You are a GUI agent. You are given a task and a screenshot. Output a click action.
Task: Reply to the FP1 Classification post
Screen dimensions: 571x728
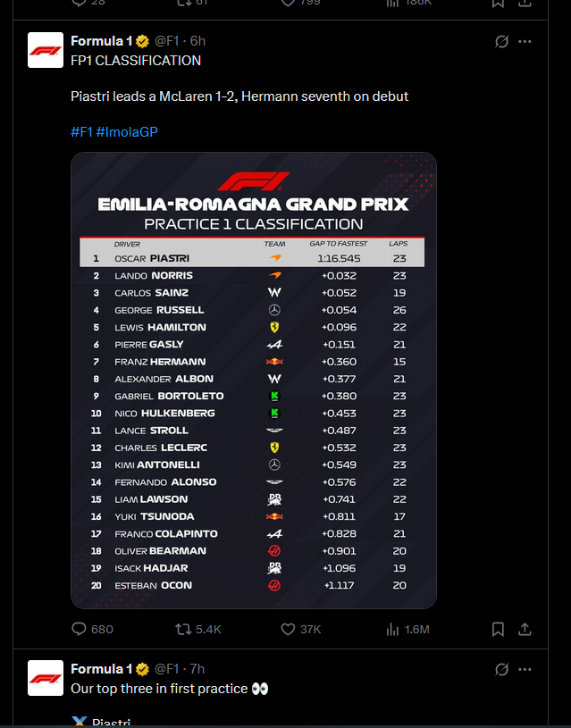[92, 629]
